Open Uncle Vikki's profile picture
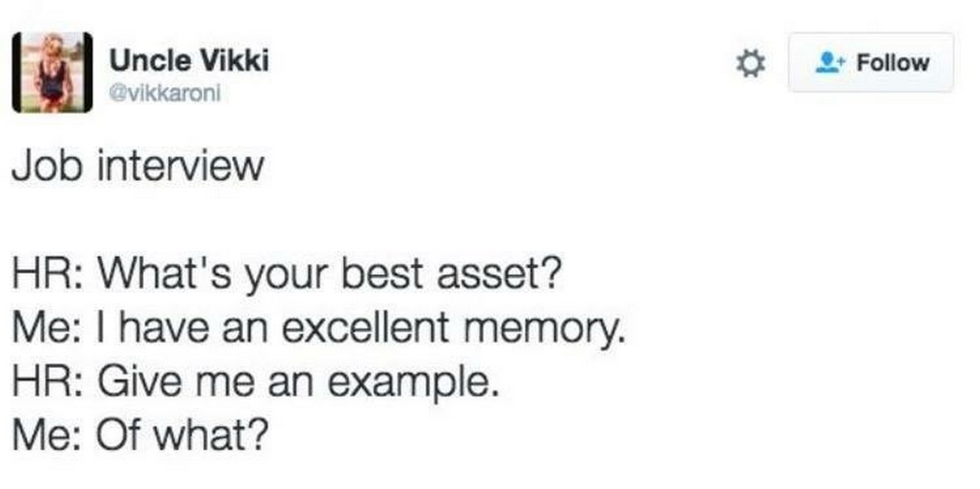The width and height of the screenshot is (980, 489). (52, 72)
